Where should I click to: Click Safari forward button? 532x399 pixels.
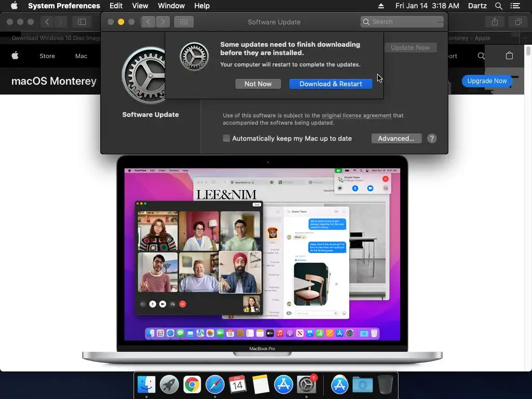point(60,22)
